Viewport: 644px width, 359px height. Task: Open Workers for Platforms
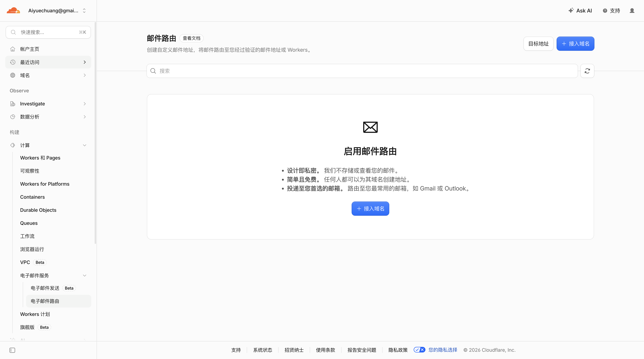point(45,184)
